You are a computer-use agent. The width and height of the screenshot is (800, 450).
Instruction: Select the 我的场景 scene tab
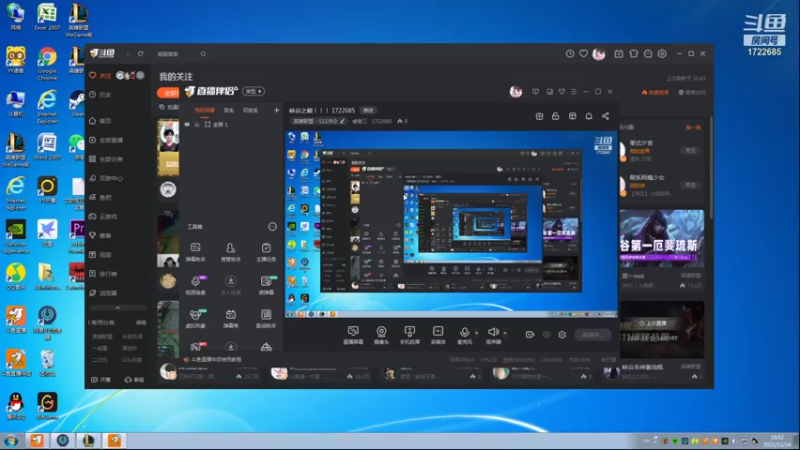(x=205, y=110)
